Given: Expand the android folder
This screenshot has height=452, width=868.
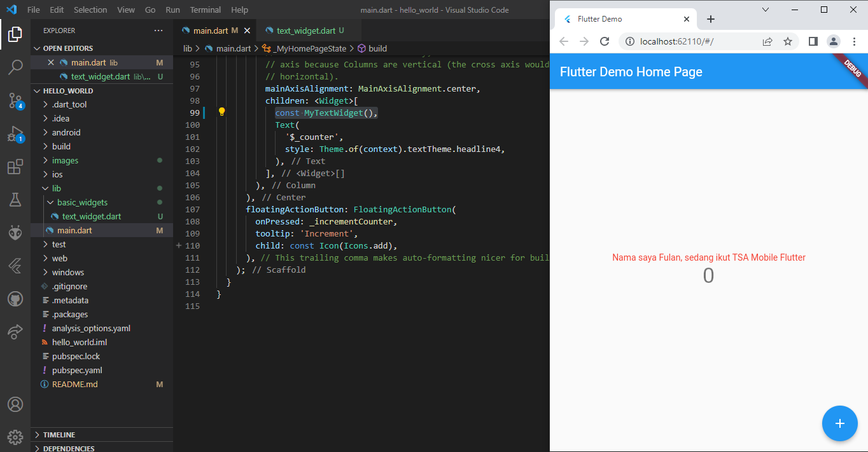Looking at the screenshot, I should point(66,132).
